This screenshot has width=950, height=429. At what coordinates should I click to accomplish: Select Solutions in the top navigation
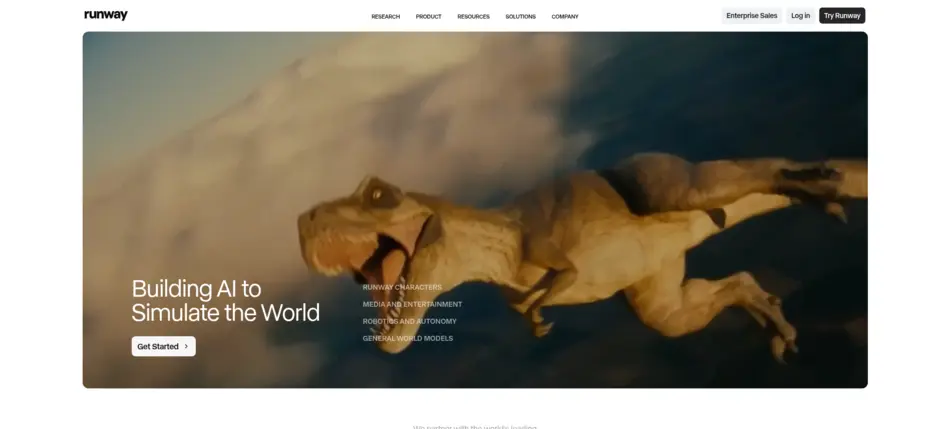pos(520,16)
